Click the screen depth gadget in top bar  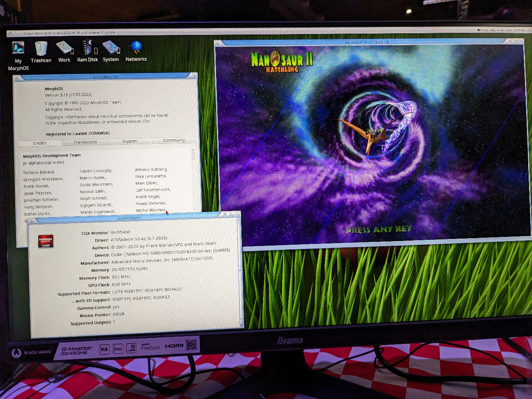529,30
